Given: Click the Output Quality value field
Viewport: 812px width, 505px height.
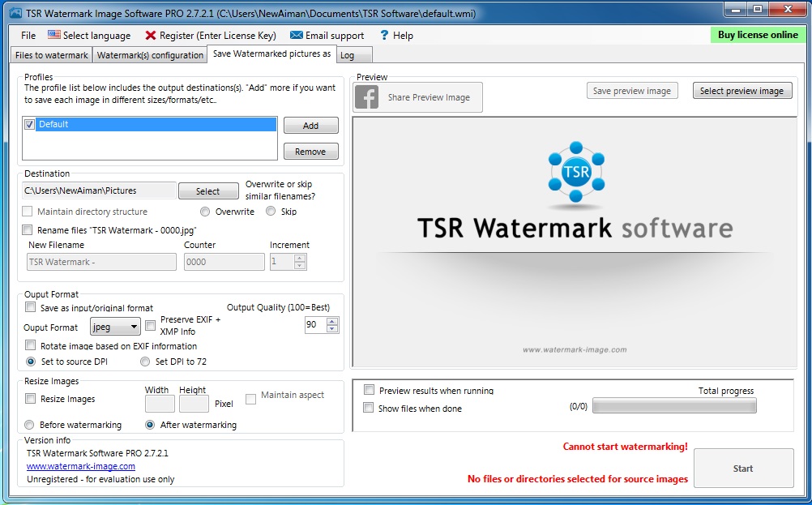Looking at the screenshot, I should [x=315, y=325].
